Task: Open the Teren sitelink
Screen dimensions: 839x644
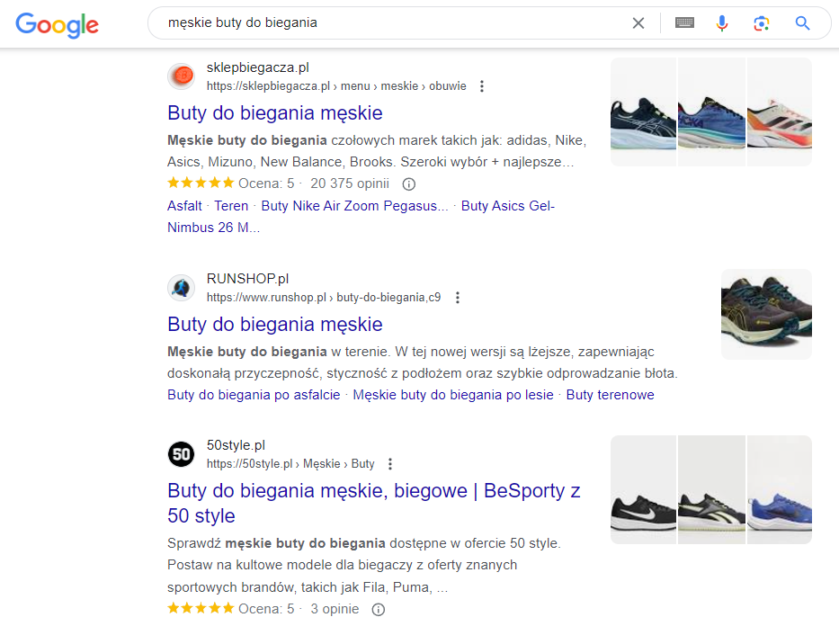Action: tap(231, 206)
